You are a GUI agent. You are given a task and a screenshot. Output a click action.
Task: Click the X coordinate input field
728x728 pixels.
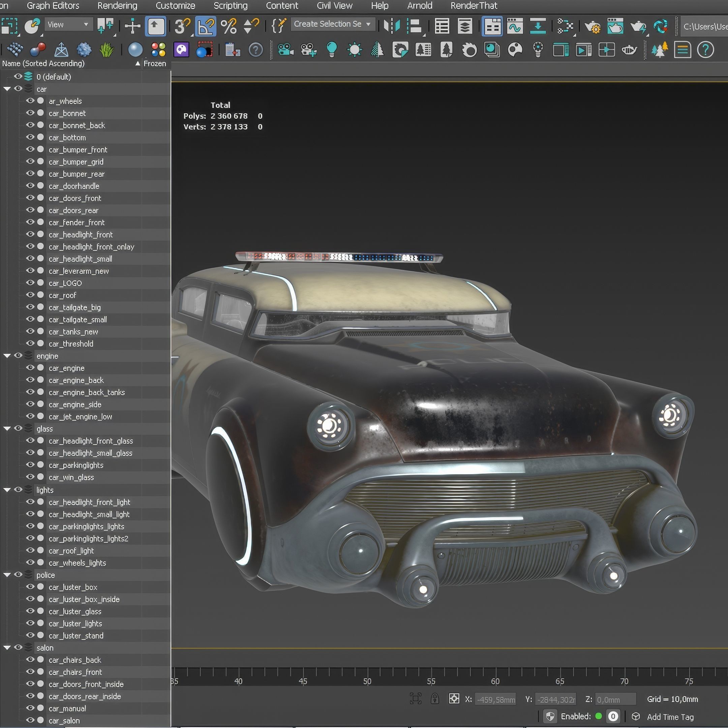[495, 699]
